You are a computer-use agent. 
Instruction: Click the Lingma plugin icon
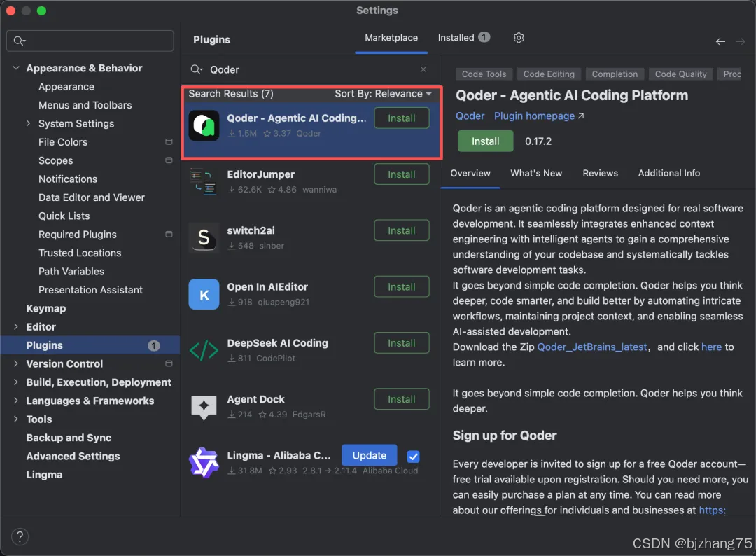click(204, 463)
